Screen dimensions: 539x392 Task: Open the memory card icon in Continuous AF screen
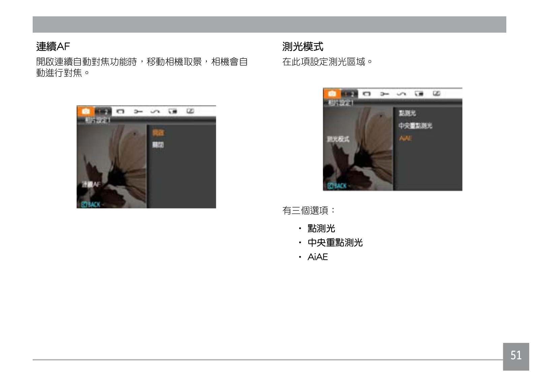[173, 111]
